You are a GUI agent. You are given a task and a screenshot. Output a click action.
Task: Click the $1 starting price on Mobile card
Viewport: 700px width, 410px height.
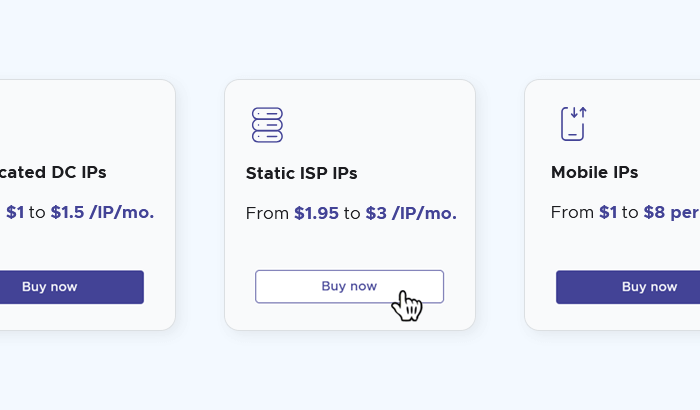[x=608, y=212]
